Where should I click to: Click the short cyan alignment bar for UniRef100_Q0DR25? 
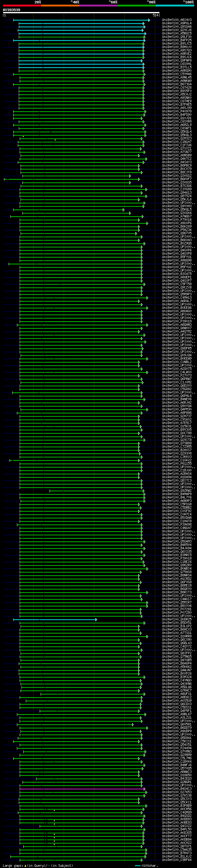click(55, 620)
